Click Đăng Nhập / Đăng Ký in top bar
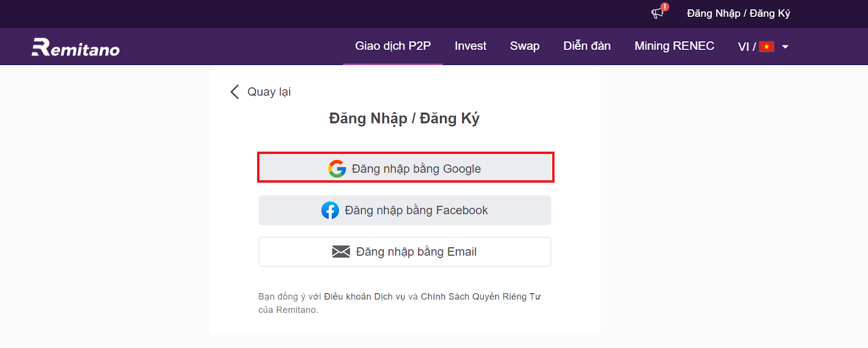Screen dimensions: 868x348 pos(738,14)
